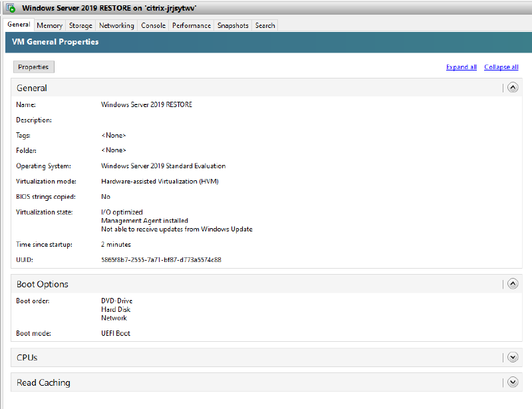This screenshot has width=532, height=409.
Task: Click the running VM icon in title bar
Action: point(11,8)
